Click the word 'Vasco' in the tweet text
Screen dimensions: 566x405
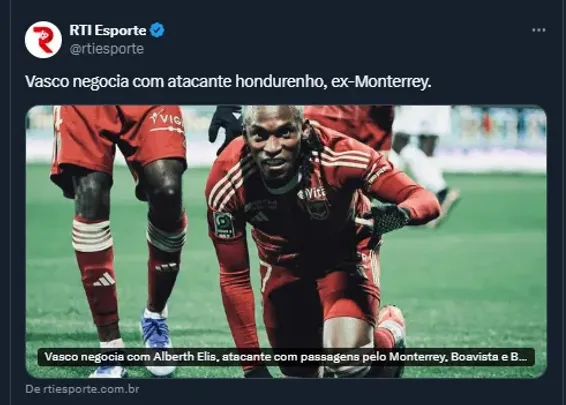47,82
